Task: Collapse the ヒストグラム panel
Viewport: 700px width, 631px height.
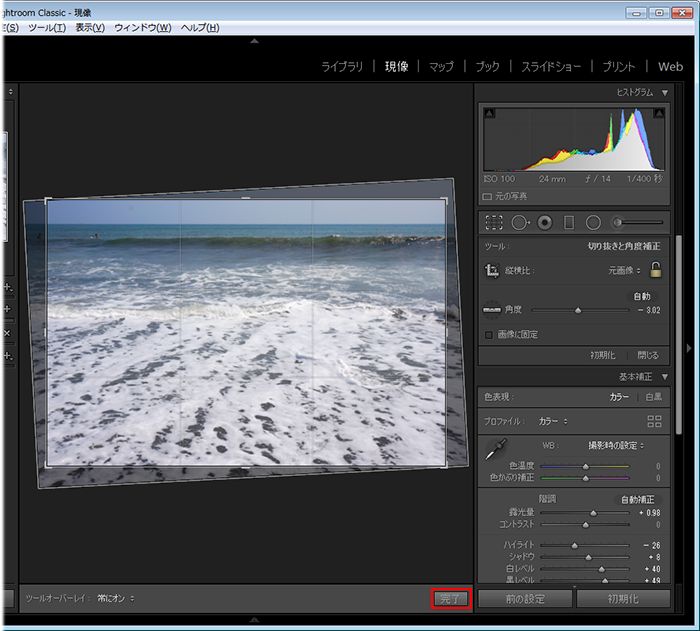Action: coord(665,92)
